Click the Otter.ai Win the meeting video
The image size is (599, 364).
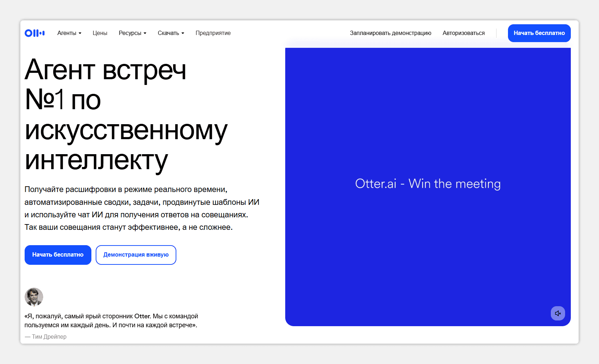tap(428, 187)
